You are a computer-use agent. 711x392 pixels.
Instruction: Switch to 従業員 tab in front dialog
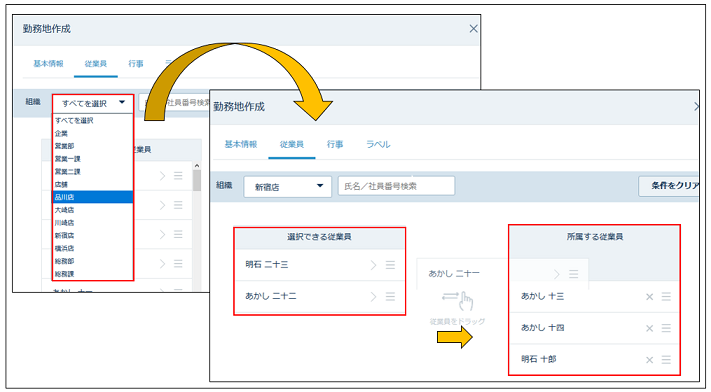pyautogui.click(x=292, y=144)
